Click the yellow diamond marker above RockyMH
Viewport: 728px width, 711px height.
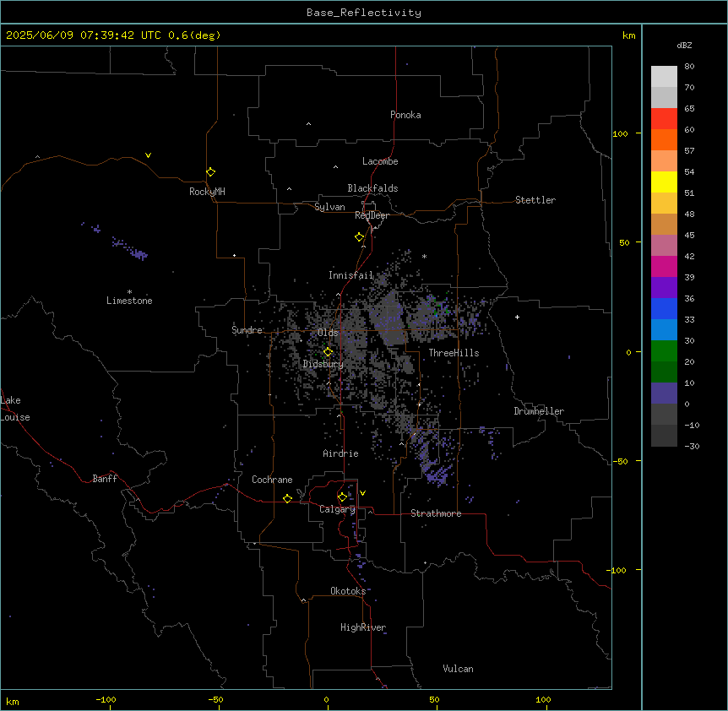pos(211,172)
